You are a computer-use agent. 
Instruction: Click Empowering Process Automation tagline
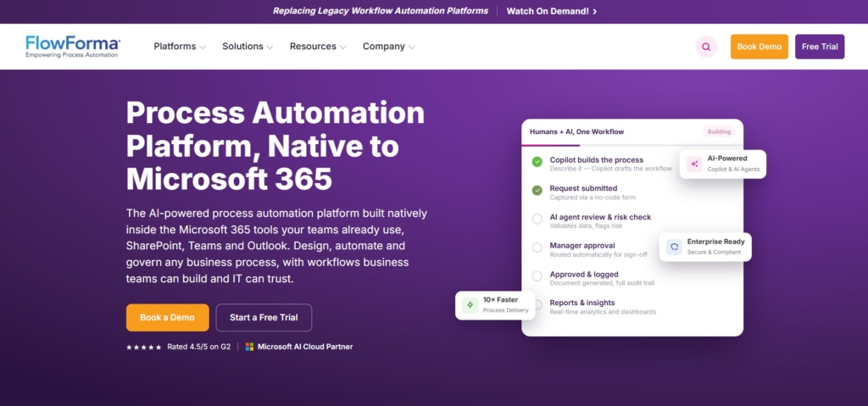(72, 55)
